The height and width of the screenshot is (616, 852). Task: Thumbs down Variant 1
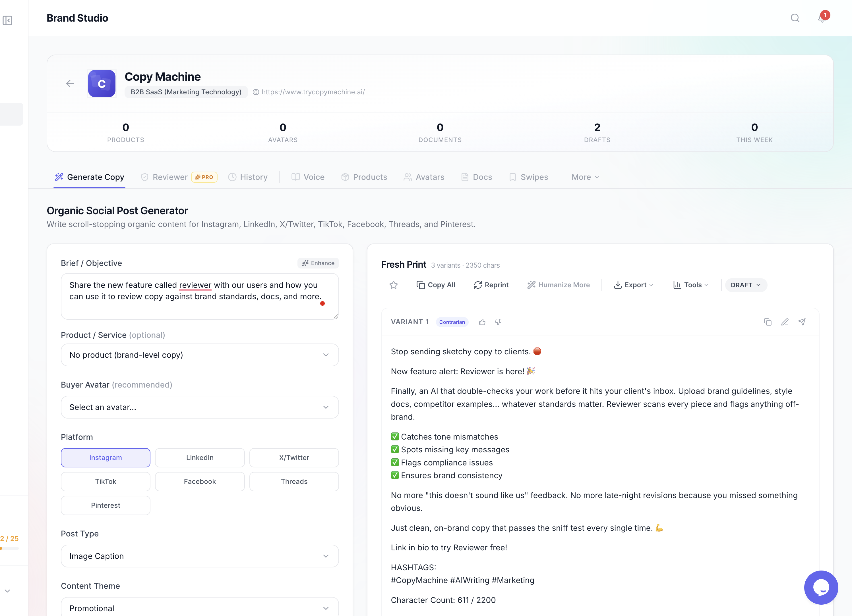click(x=498, y=322)
